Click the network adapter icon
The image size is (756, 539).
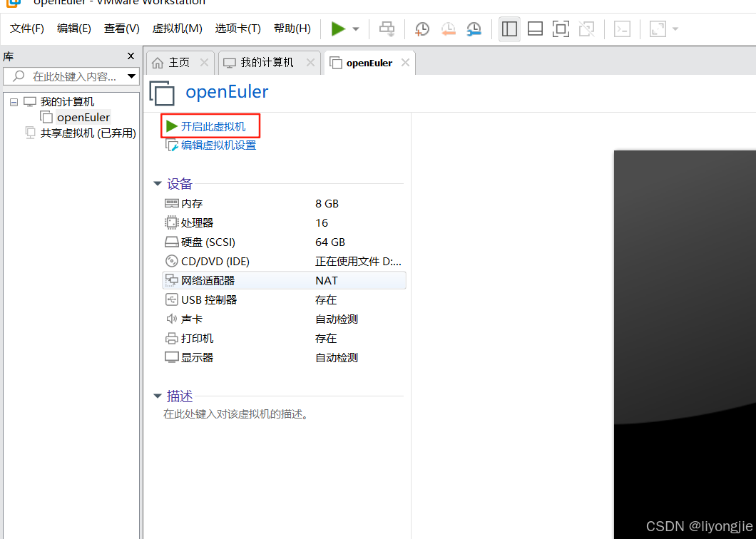coord(172,281)
